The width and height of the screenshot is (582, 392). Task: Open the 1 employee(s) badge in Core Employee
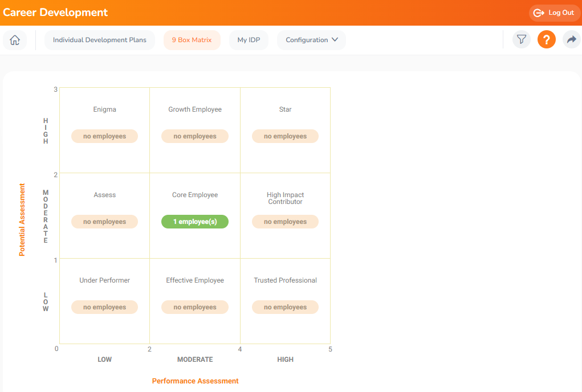(x=195, y=222)
